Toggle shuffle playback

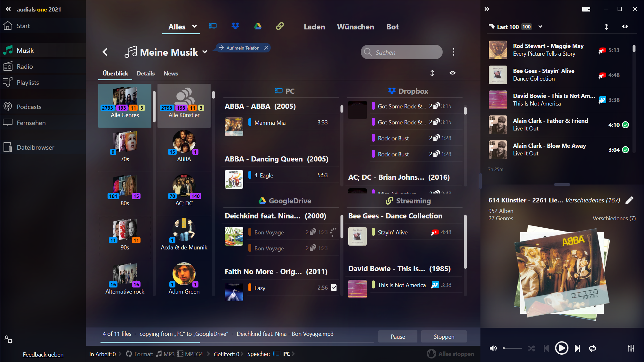coord(531,348)
